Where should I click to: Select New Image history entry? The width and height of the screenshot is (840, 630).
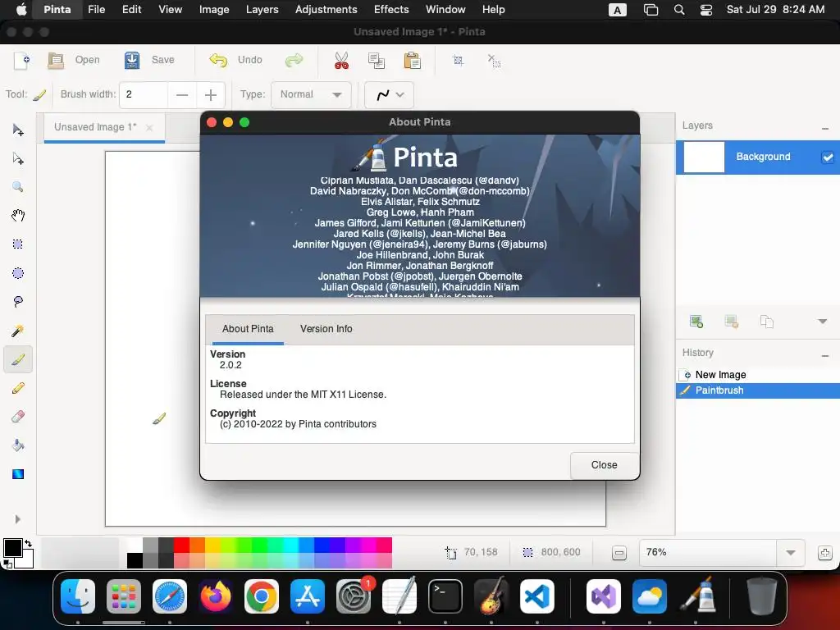757,374
